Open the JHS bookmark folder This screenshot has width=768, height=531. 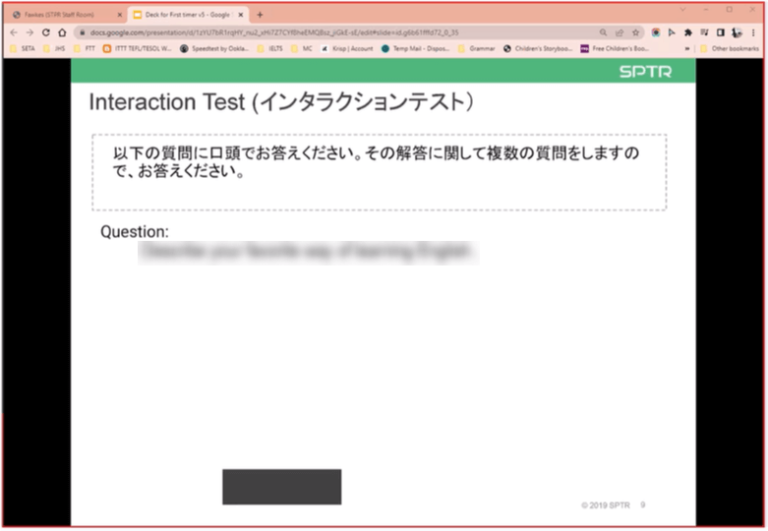[x=54, y=48]
